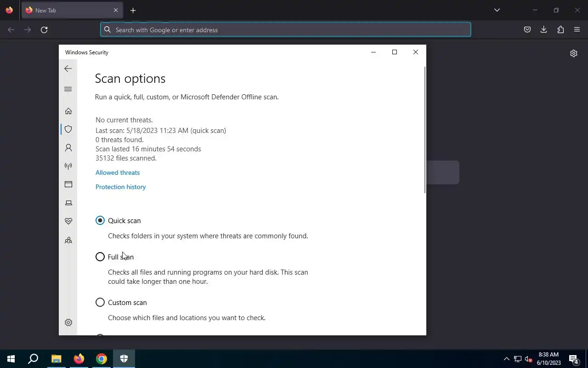This screenshot has height=368, width=588.
Task: Open the Windows Security hamburger menu
Action: pos(68,89)
